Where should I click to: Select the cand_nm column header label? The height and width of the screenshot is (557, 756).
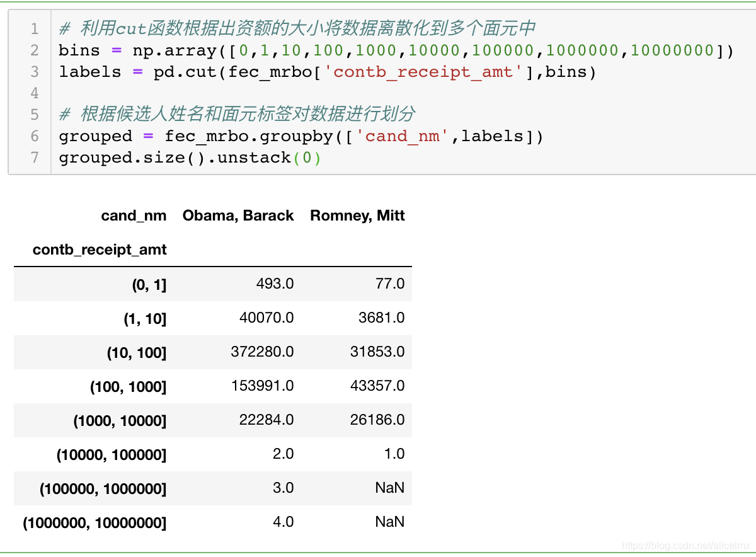tap(134, 216)
